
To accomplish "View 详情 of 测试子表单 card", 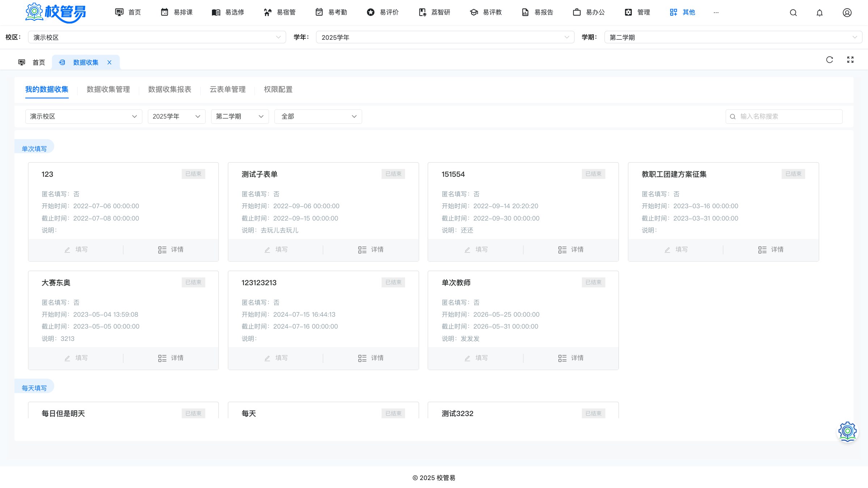I will pos(371,250).
